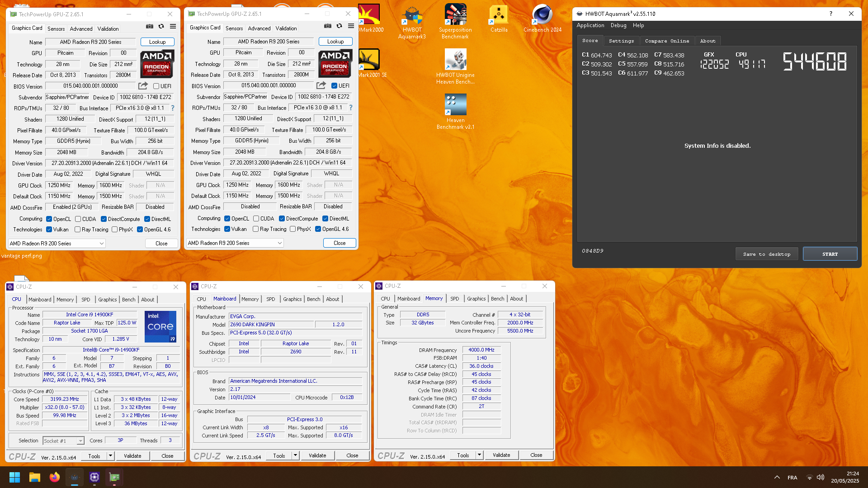The width and height of the screenshot is (868, 488).
Task: Click Driver Version field in right GPU-Z
Action: tap(287, 163)
